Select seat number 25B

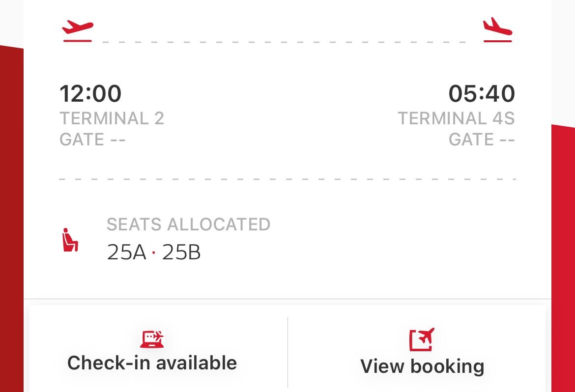coord(181,253)
